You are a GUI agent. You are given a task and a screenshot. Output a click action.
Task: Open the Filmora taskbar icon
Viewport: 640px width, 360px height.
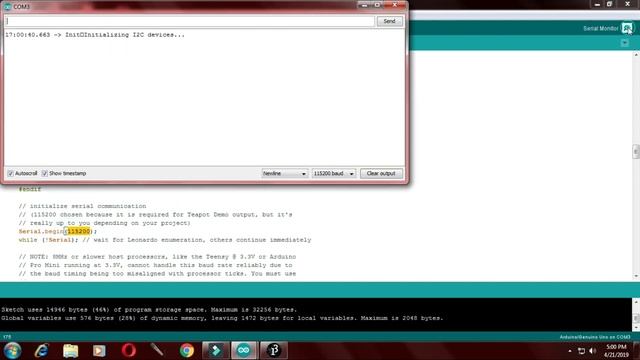tap(216, 351)
